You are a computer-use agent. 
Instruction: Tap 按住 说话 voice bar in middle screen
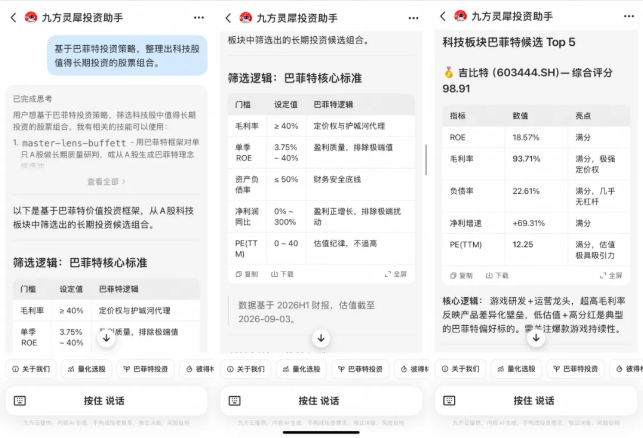click(321, 401)
